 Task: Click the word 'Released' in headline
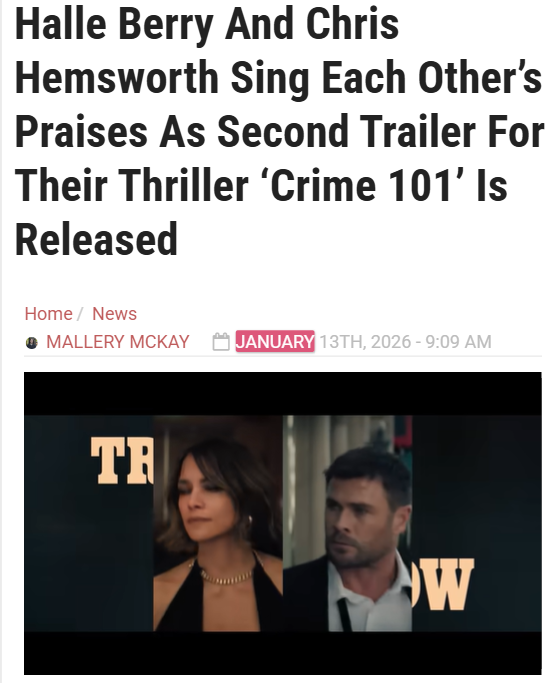(x=97, y=239)
